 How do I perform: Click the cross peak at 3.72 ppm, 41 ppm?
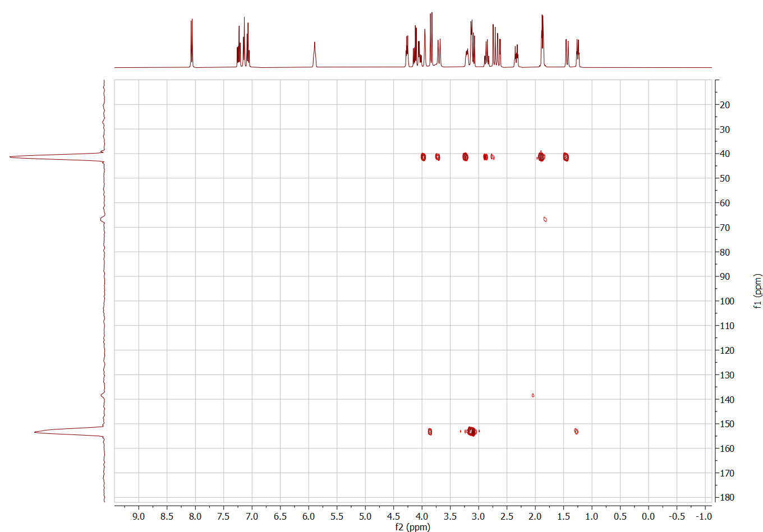pyautogui.click(x=438, y=157)
